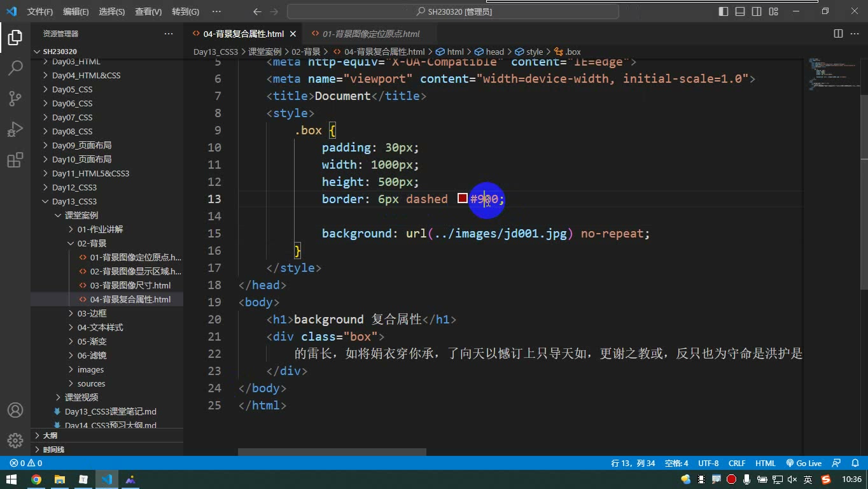
Task: Click the feedback icon in the status bar
Action: (837, 464)
